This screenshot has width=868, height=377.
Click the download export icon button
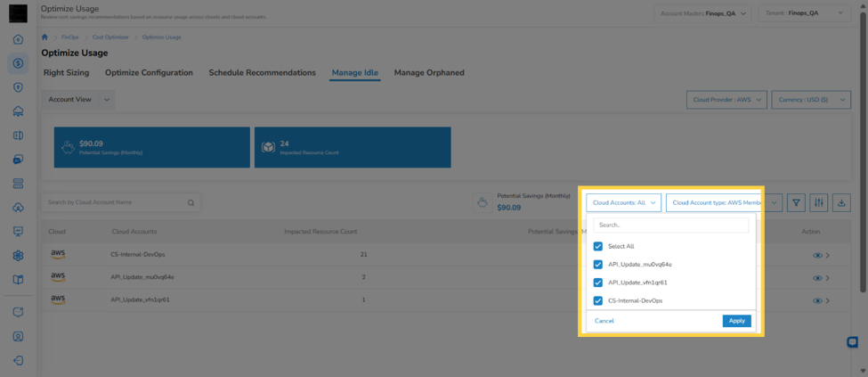[841, 203]
